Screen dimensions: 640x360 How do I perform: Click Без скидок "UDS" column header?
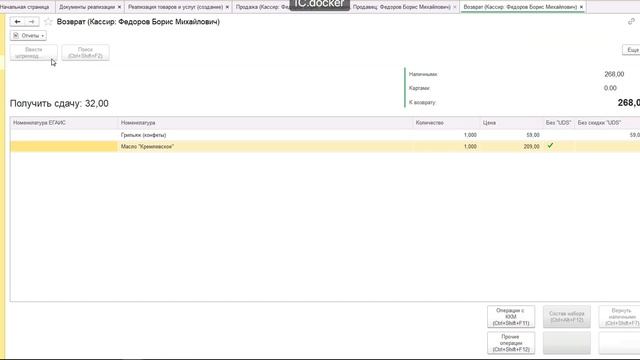pos(607,123)
